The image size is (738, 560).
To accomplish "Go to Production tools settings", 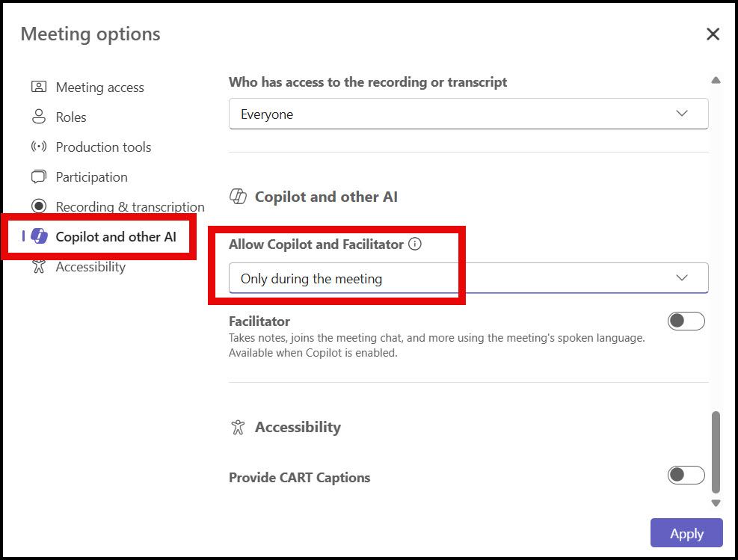I will tap(103, 147).
